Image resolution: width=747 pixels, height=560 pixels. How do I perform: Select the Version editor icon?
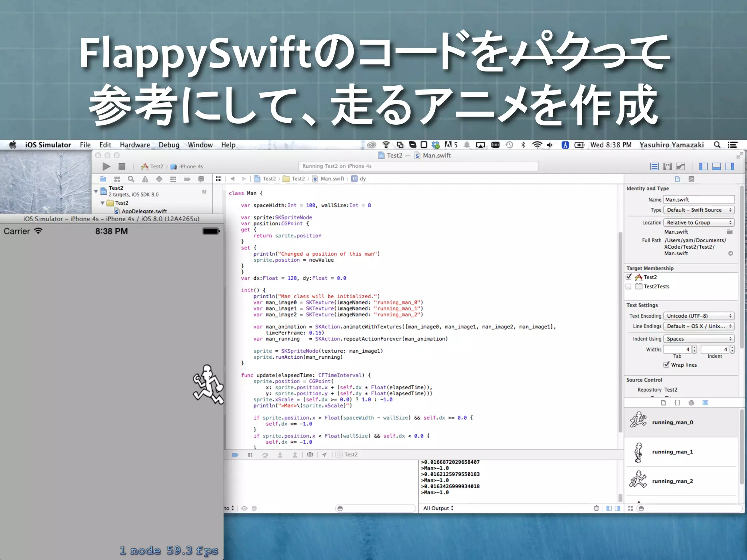tap(681, 167)
